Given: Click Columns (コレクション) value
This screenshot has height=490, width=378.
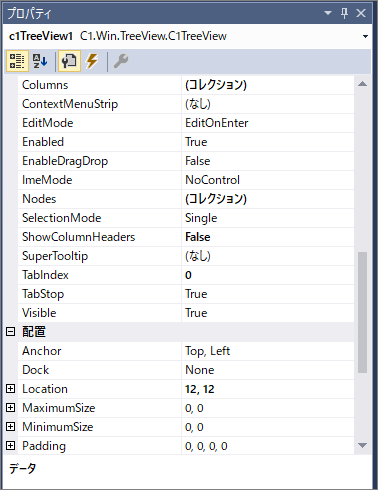Looking at the screenshot, I should tap(216, 85).
